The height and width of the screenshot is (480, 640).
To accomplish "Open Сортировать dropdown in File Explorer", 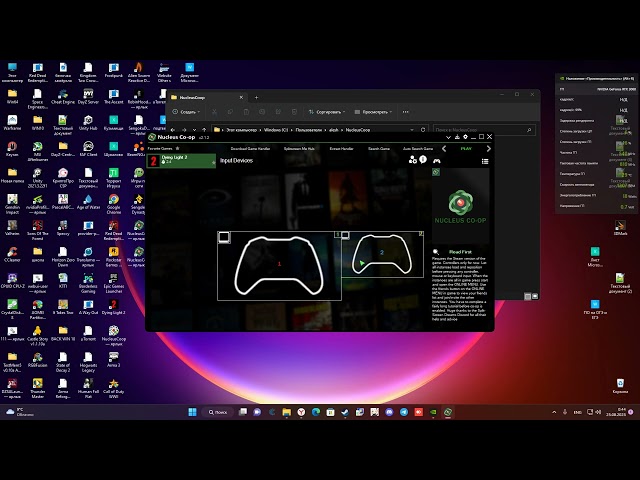I will pyautogui.click(x=327, y=112).
